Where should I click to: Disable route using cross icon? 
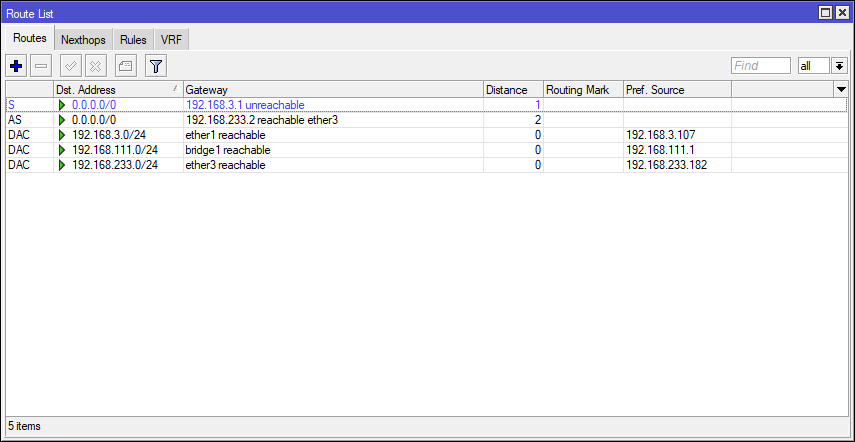tap(95, 66)
